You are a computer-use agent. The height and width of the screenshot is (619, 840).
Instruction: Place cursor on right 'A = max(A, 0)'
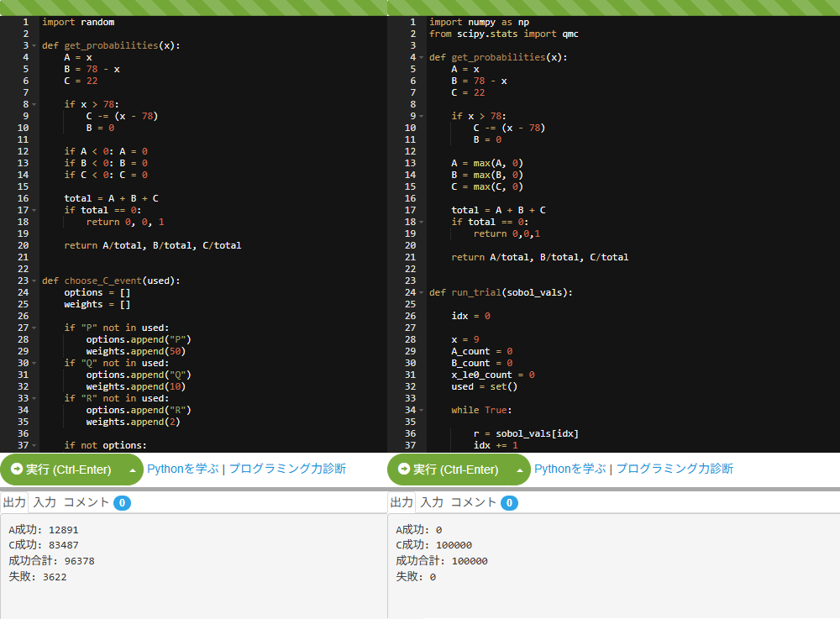coord(487,163)
